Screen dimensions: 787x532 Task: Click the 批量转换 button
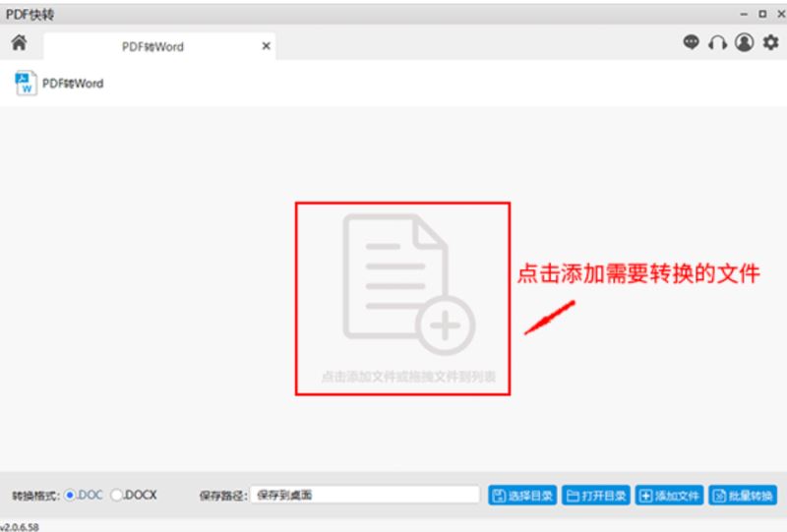743,496
